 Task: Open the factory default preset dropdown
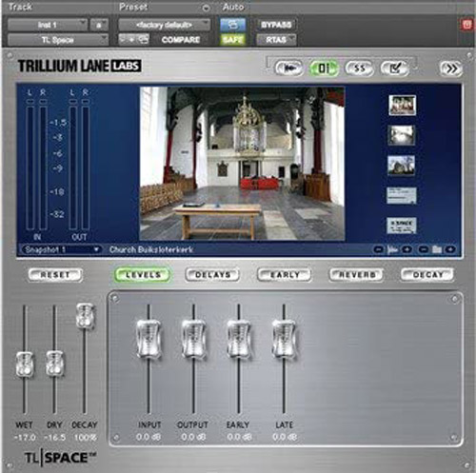coord(164,25)
